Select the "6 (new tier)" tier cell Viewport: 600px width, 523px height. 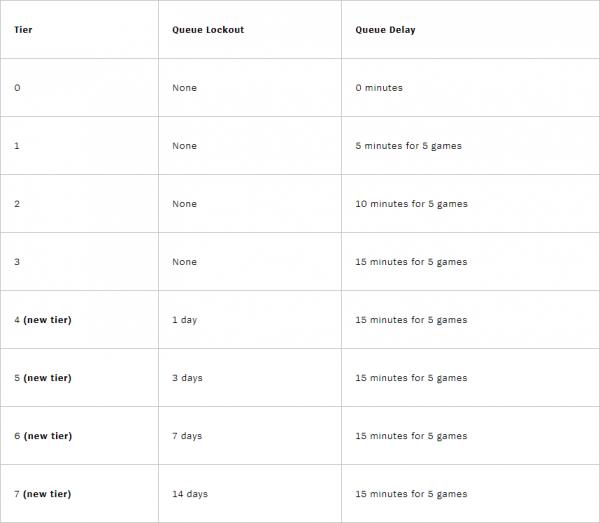(x=43, y=436)
